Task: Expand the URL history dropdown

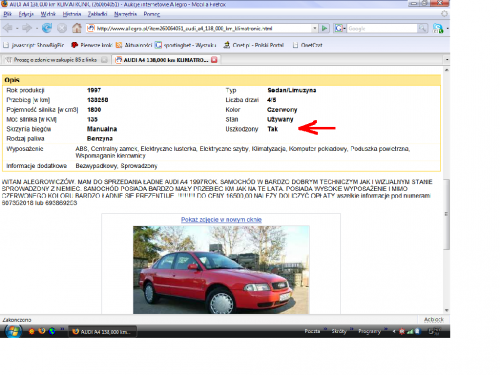Action: (314, 28)
